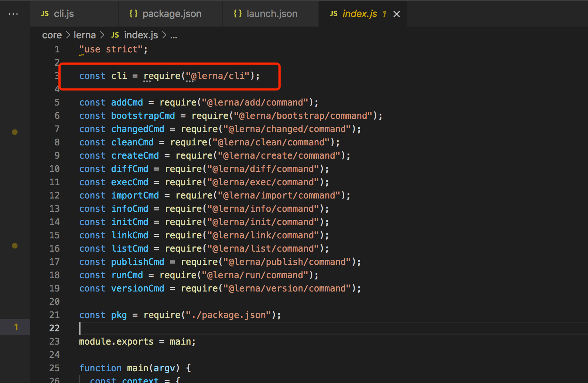The height and width of the screenshot is (383, 588).
Task: Click the cleanCmd variable name
Action: click(x=132, y=142)
